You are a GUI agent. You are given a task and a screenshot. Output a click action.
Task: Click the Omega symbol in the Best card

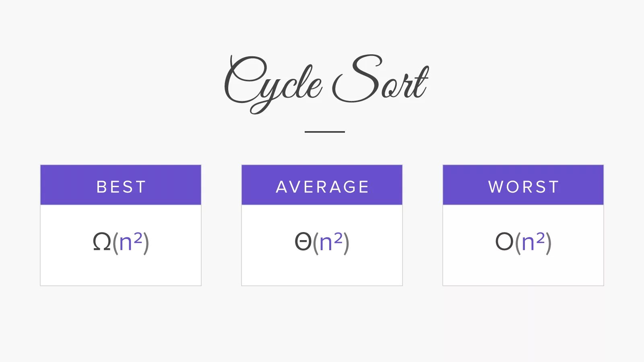pos(101,242)
